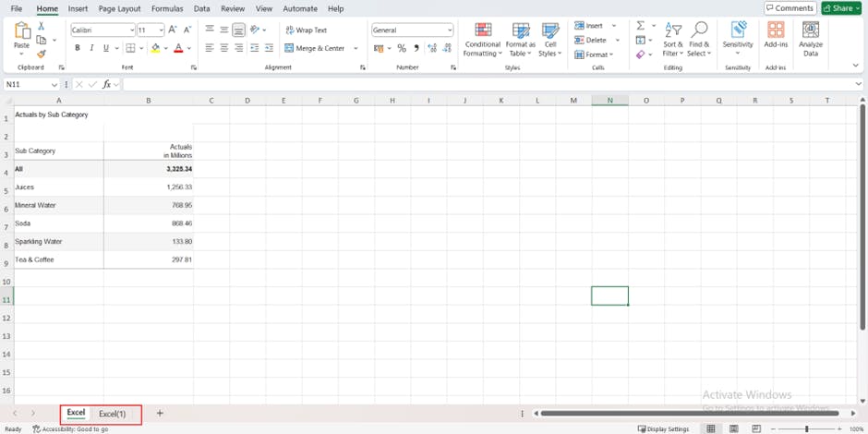The height and width of the screenshot is (434, 868).
Task: Open Display Settings in status bar
Action: pos(663,429)
